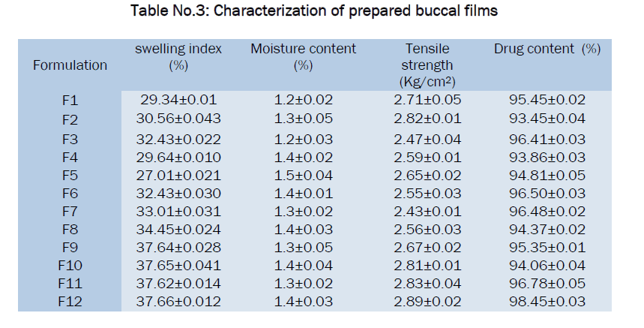Click the drug content value 98.45±0.03
This screenshot has width=644, height=328.
tap(548, 302)
